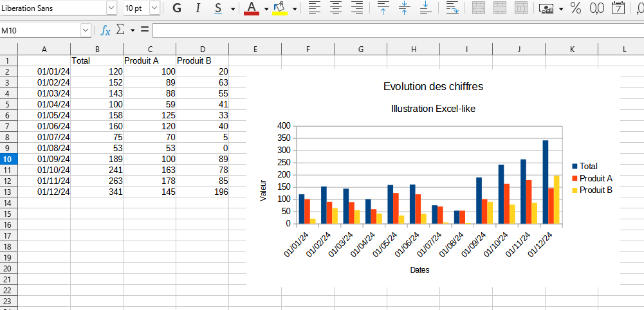Toggle underline formatting (S button)
This screenshot has width=644, height=310.
pos(219,8)
